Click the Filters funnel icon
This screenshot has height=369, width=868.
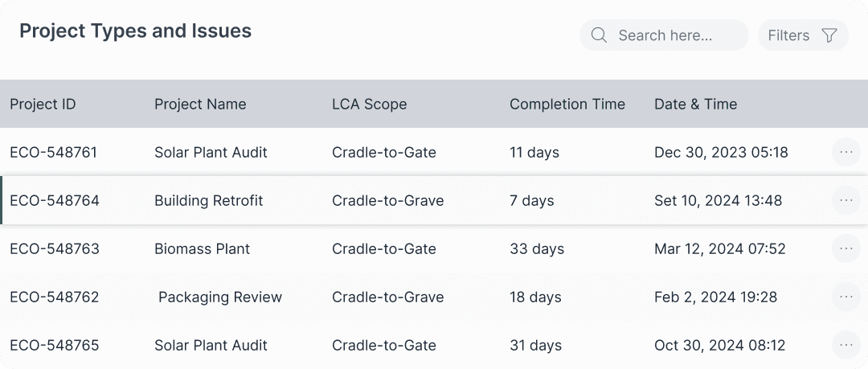point(829,35)
